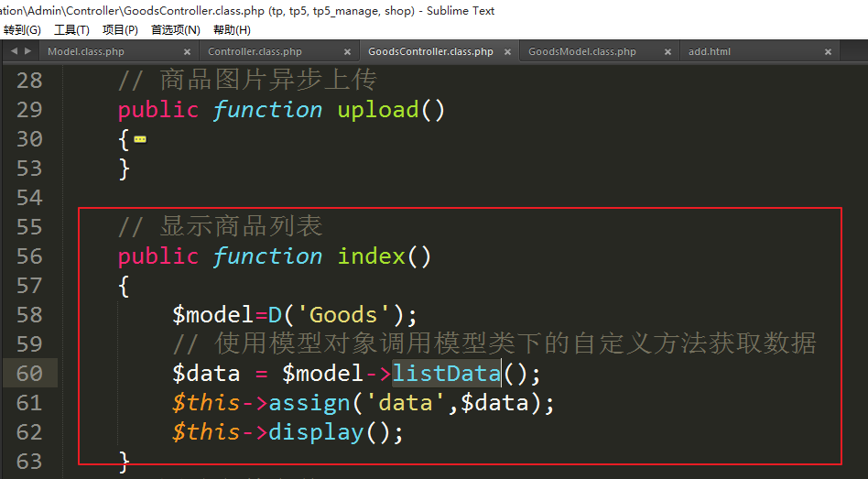Switch to the GoodsModel.class.php tab
Viewport: 868px width, 479px height.
pyautogui.click(x=581, y=52)
